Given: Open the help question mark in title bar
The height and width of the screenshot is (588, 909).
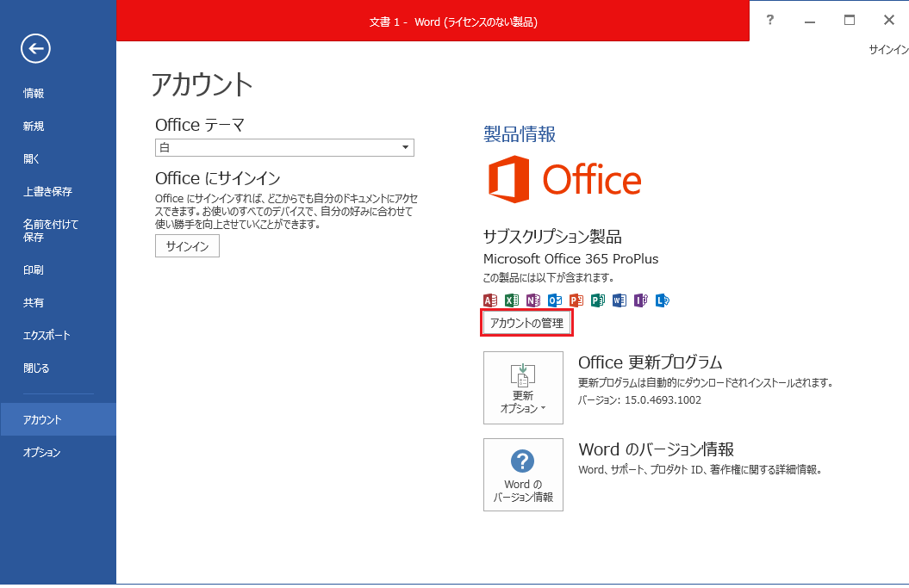Looking at the screenshot, I should [770, 21].
